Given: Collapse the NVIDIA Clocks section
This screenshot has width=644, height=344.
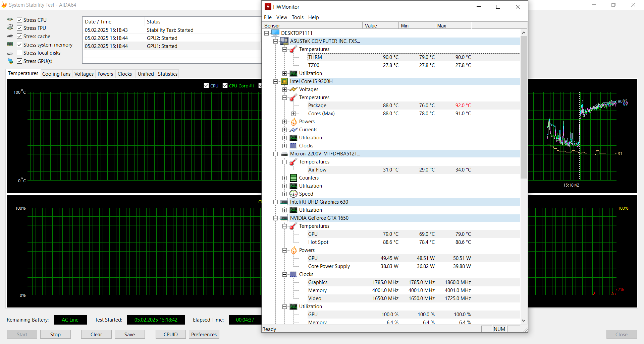Looking at the screenshot, I should click(284, 274).
